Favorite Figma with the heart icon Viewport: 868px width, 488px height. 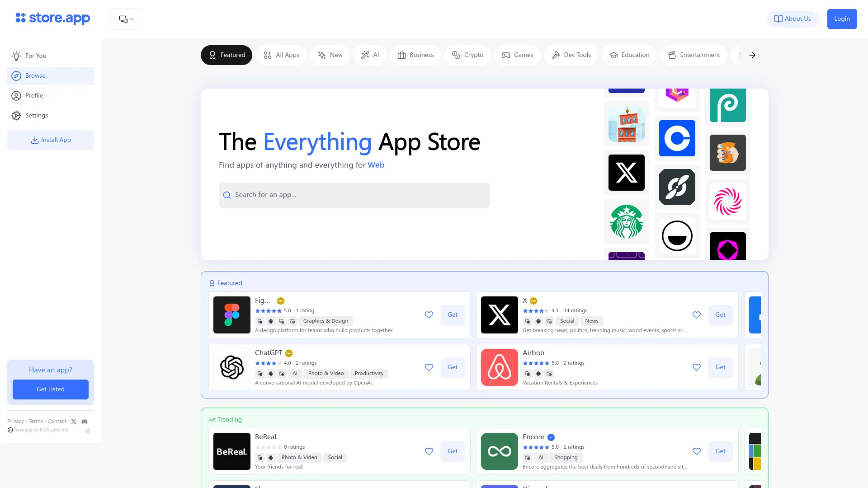pyautogui.click(x=429, y=315)
